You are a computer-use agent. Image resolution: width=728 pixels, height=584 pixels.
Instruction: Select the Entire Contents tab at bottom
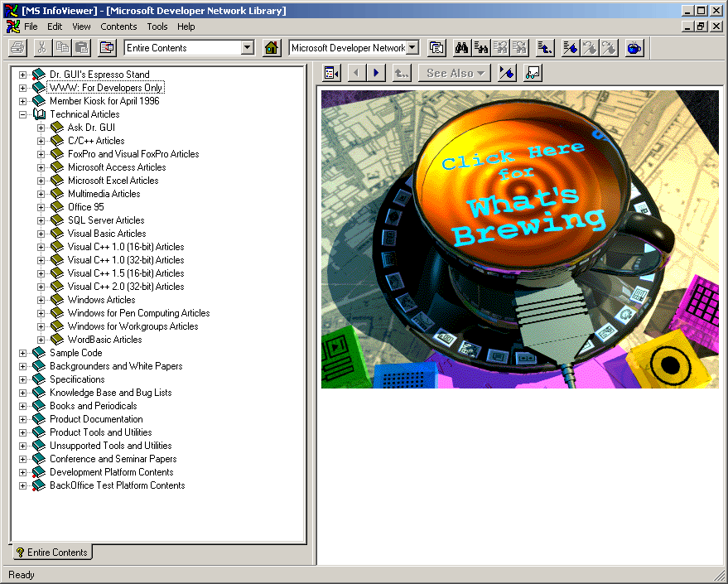[x=52, y=552]
